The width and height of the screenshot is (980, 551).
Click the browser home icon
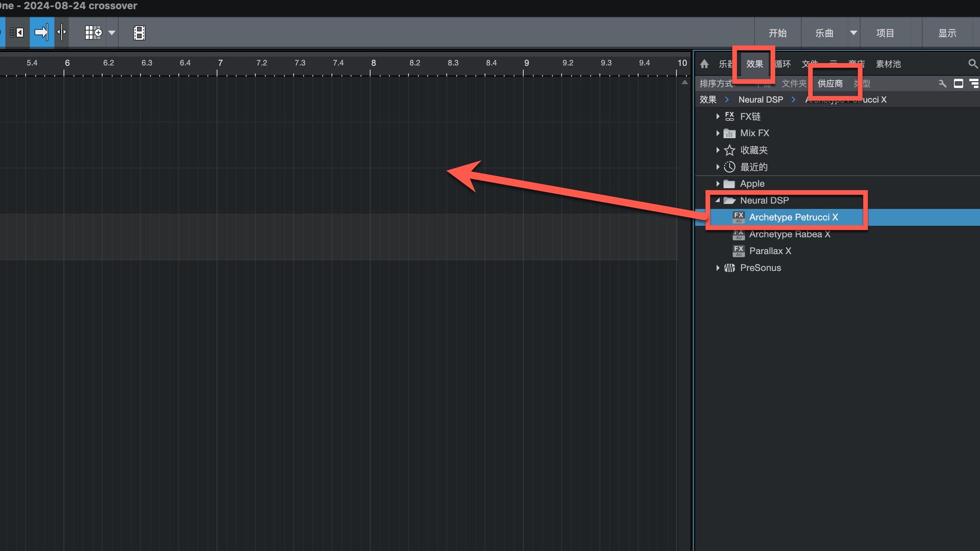(704, 64)
